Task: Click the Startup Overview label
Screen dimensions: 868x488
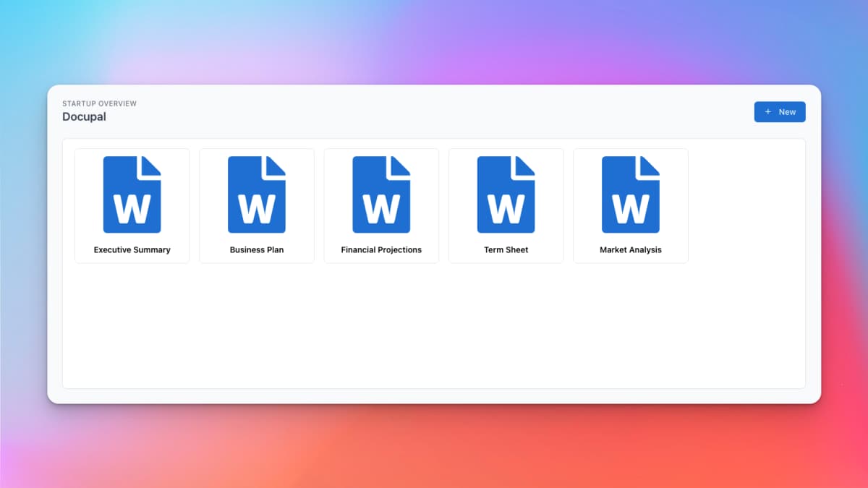Action: (99, 104)
